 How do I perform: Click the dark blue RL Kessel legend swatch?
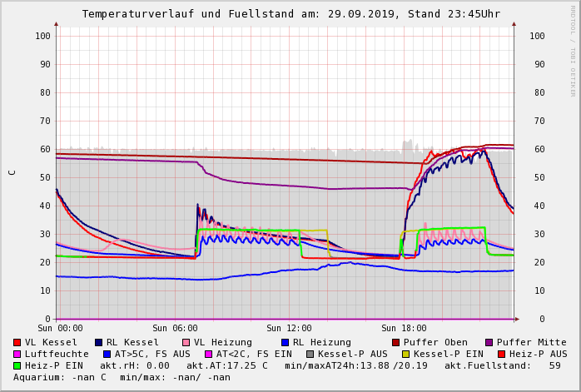99,342
